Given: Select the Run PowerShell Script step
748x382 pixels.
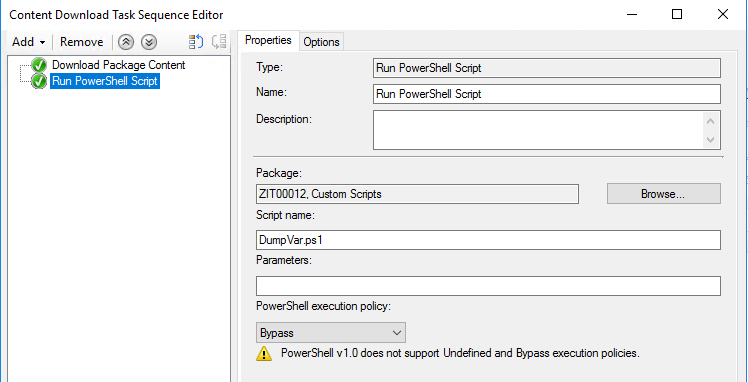Looking at the screenshot, I should tap(105, 81).
